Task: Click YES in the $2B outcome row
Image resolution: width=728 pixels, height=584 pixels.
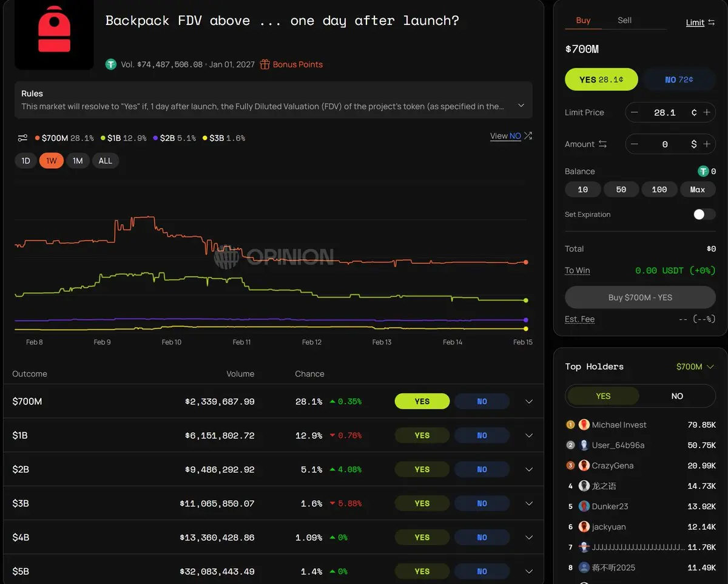Action: click(422, 469)
